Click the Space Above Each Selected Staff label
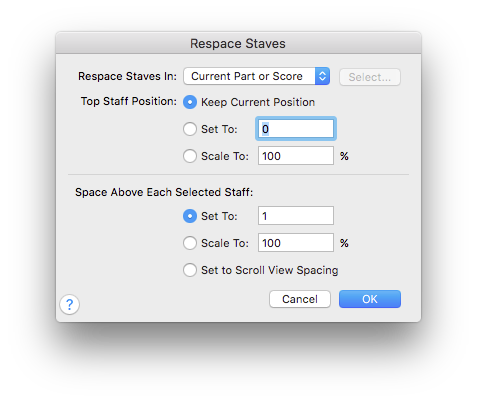The width and height of the screenshot is (477, 402). 164,192
